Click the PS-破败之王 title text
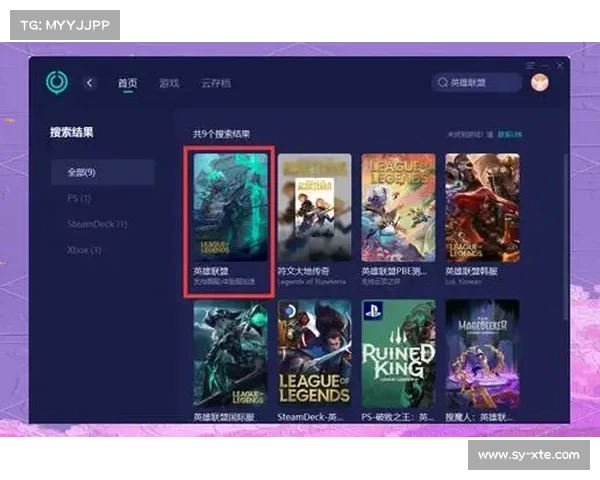This screenshot has width=600, height=480. point(398,417)
